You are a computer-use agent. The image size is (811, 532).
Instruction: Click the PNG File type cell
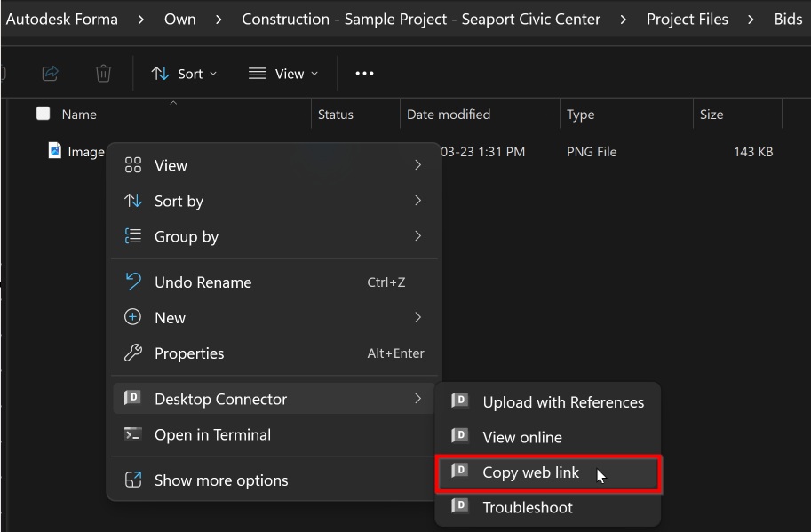pos(592,152)
